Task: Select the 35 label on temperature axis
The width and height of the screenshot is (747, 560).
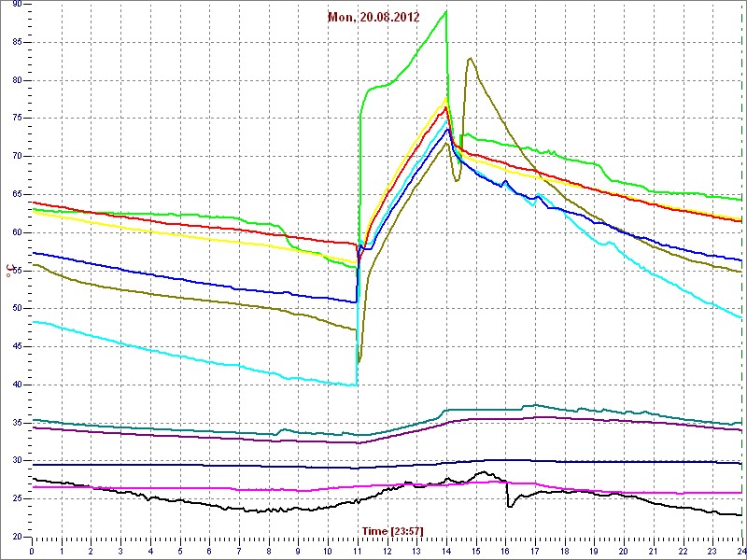Action: point(17,423)
